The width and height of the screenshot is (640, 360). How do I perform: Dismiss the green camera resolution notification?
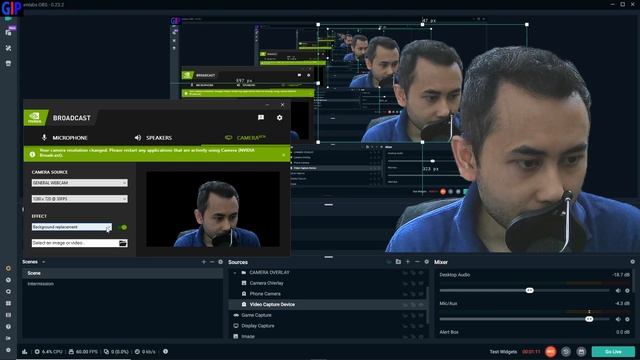tap(284, 155)
